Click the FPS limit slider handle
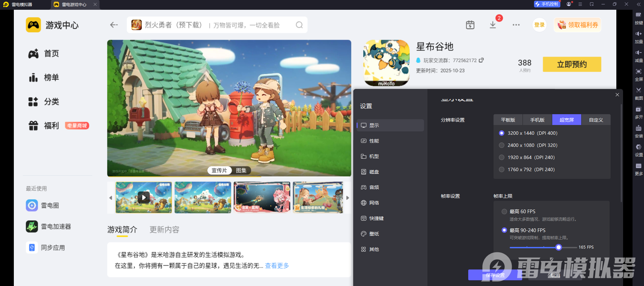The image size is (644, 286). (x=559, y=247)
